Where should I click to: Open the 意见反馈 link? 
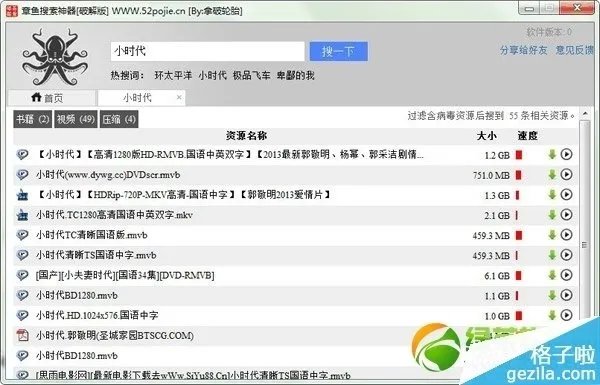pos(575,50)
